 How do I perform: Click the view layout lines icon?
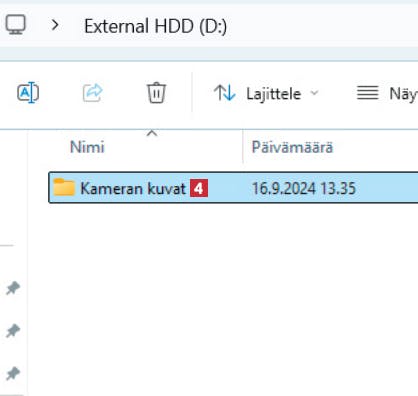pos(368,93)
